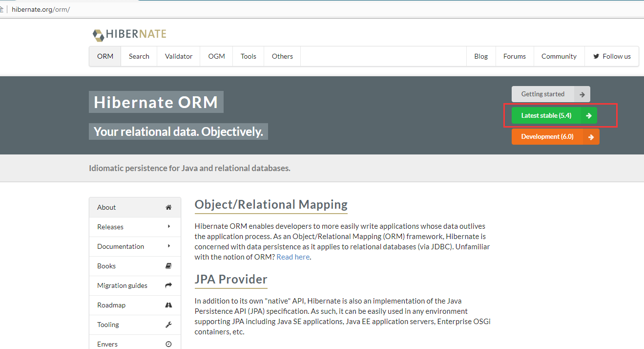This screenshot has width=644, height=349.
Task: Click Development (6.0) button
Action: pos(555,136)
